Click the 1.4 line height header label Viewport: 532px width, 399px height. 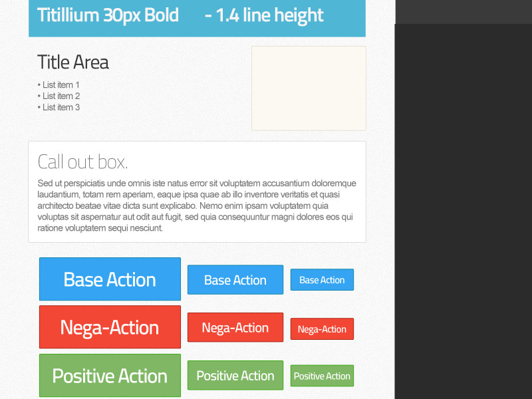(x=265, y=15)
